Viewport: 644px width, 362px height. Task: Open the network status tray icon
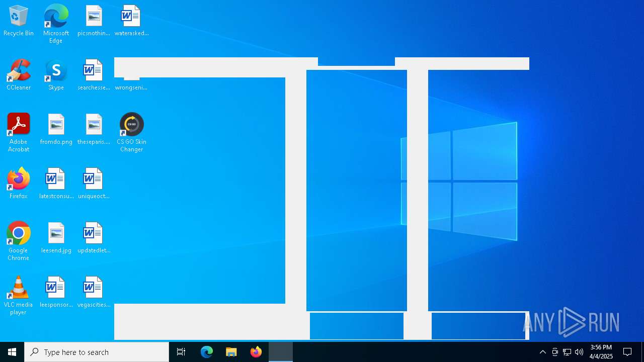[x=567, y=352]
